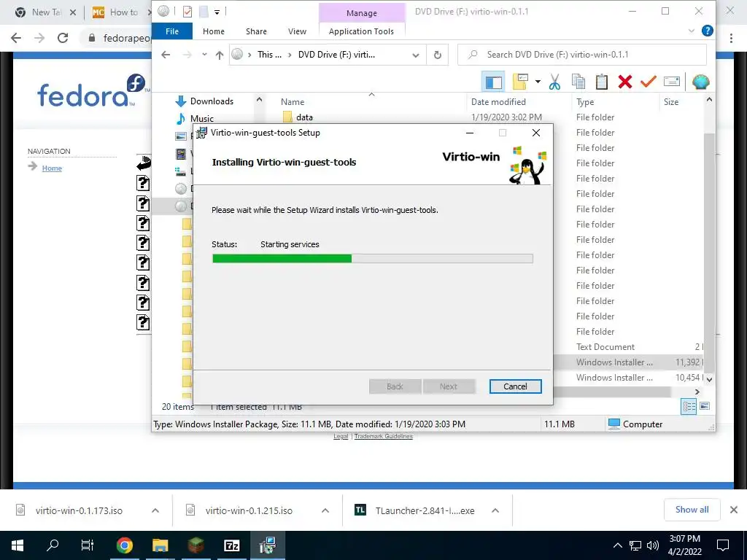Open Chrome's three-dot menu
747x560 pixels.
(731, 38)
